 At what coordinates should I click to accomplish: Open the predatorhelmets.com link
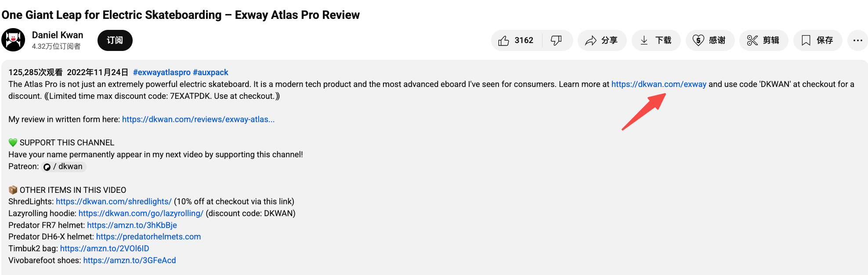[x=148, y=237]
